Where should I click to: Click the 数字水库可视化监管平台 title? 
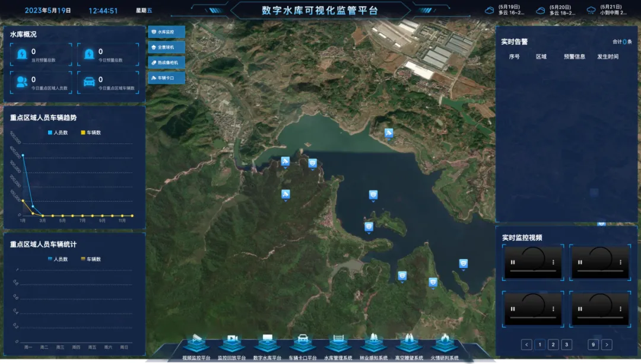[x=320, y=11]
